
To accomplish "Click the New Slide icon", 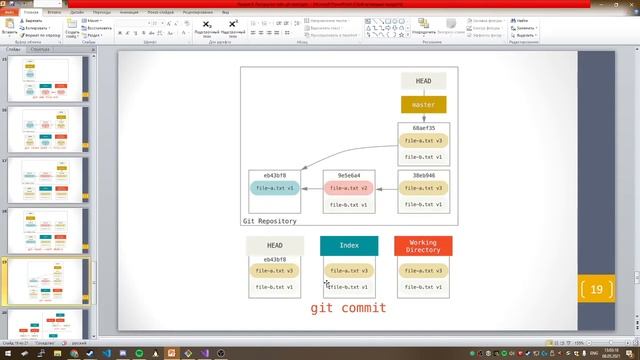I will pyautogui.click(x=72, y=24).
